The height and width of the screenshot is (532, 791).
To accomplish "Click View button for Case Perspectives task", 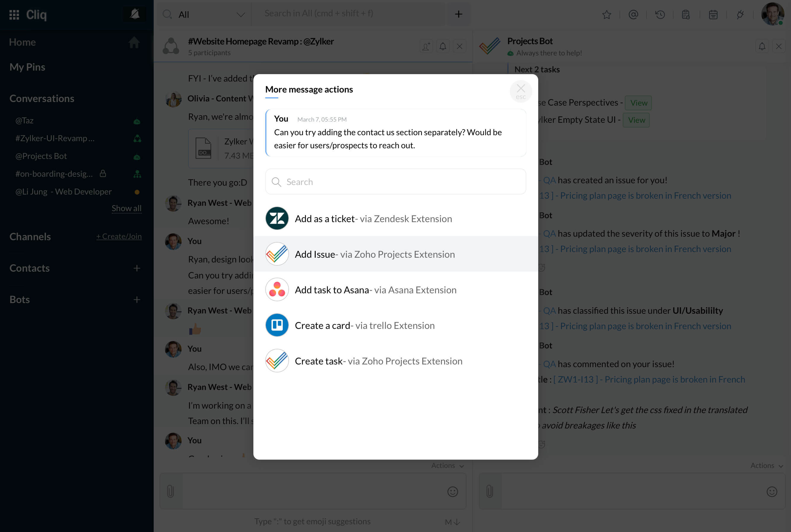I will (x=638, y=103).
